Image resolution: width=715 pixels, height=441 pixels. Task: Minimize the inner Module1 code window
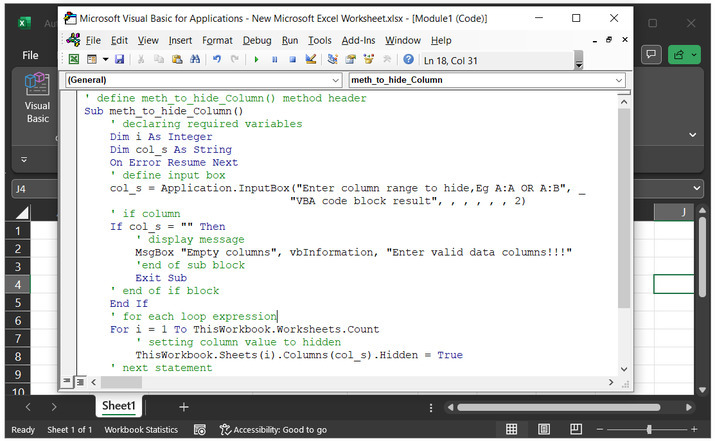pos(595,41)
